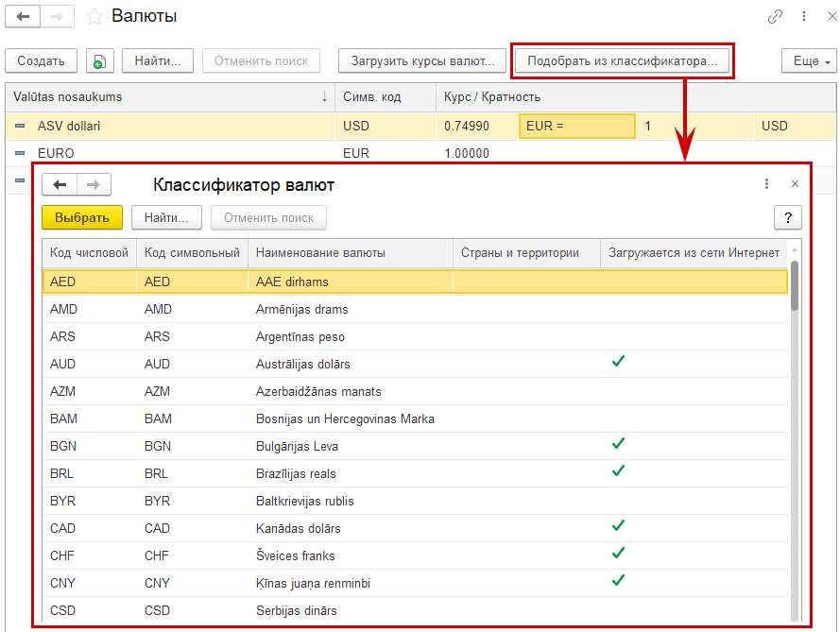Toggle internet loading checkmark for Šveices franks

click(619, 553)
